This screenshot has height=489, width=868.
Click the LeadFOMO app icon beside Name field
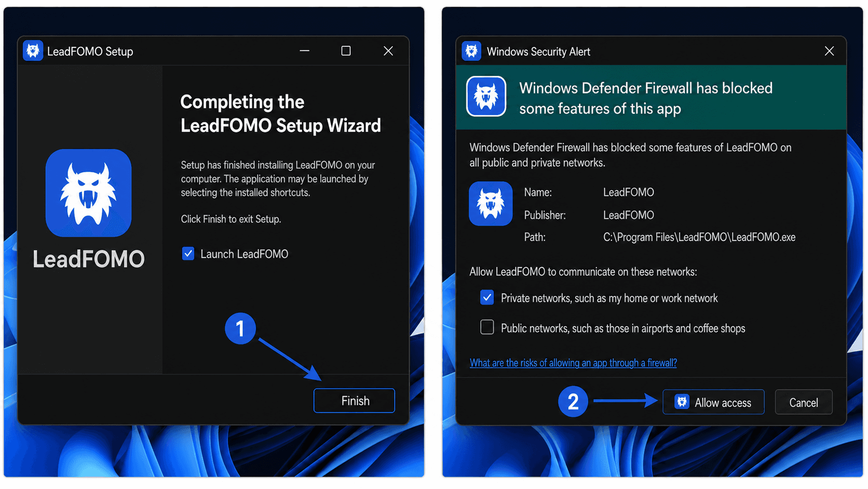pyautogui.click(x=491, y=203)
